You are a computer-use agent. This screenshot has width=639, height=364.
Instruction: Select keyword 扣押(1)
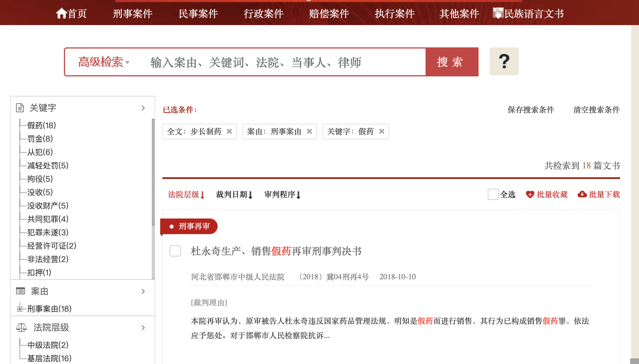(x=39, y=272)
